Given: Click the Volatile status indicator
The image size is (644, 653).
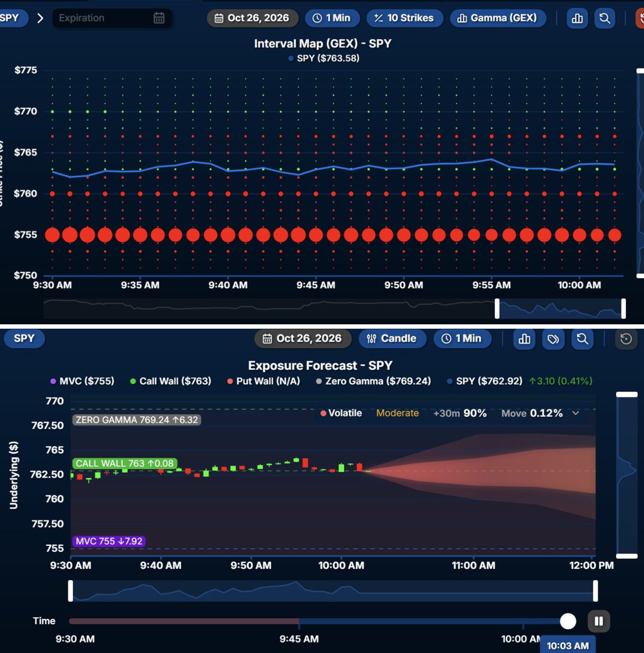Looking at the screenshot, I should point(341,413).
